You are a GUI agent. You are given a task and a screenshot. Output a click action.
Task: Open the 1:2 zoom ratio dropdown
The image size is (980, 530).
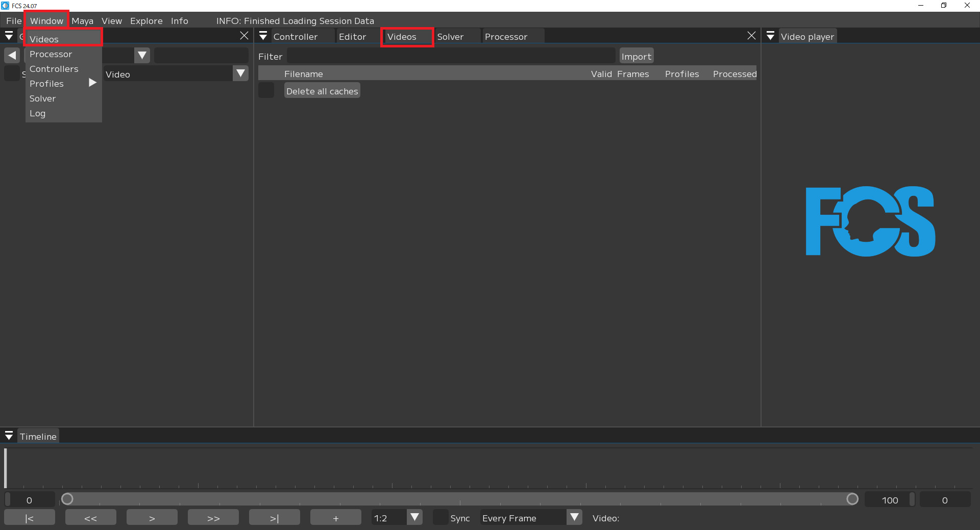pos(415,518)
